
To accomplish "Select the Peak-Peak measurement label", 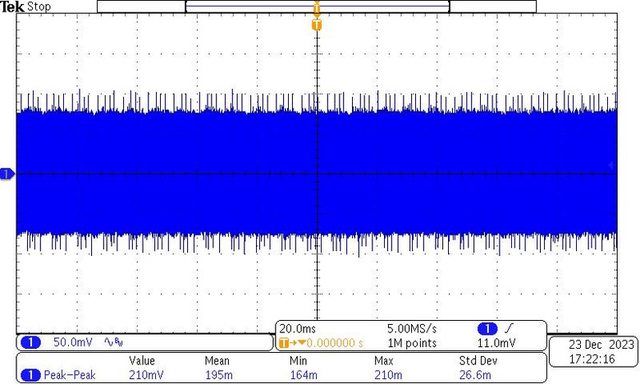I will (70, 375).
